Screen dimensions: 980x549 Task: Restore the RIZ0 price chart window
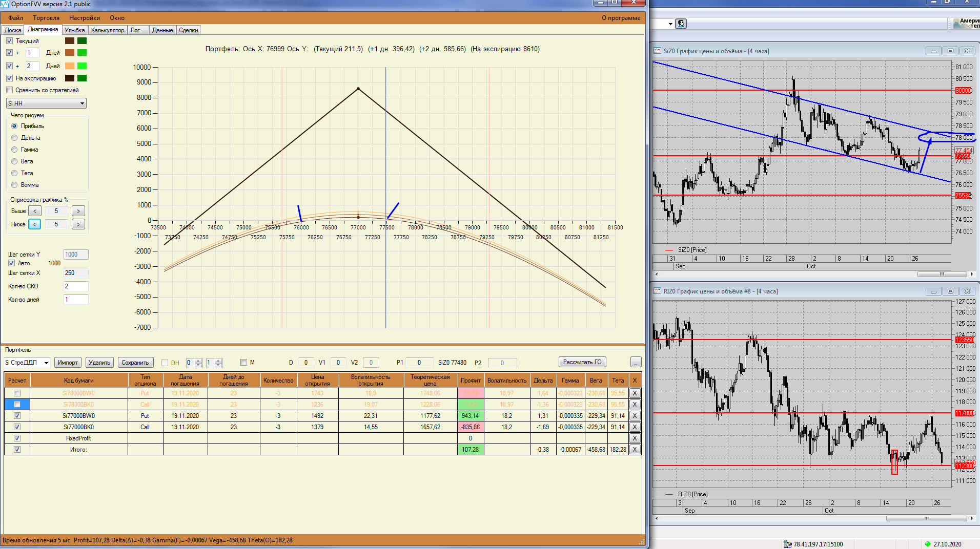[950, 291]
